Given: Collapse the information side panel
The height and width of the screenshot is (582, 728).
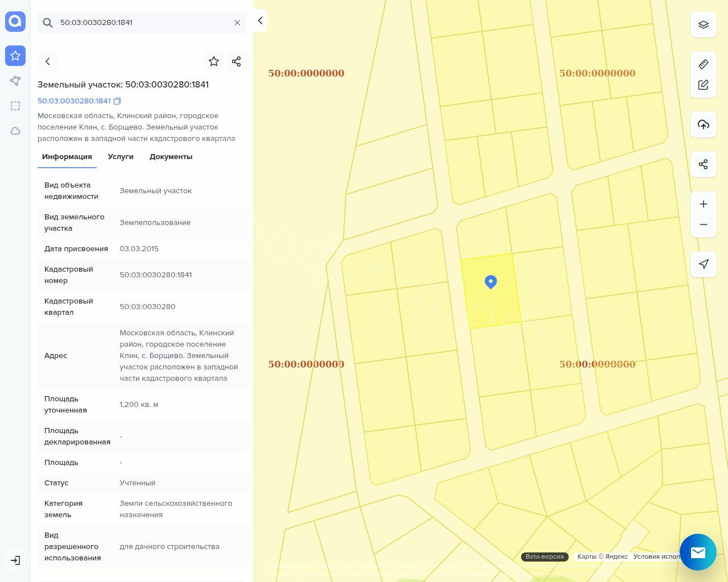Looking at the screenshot, I should [x=260, y=20].
